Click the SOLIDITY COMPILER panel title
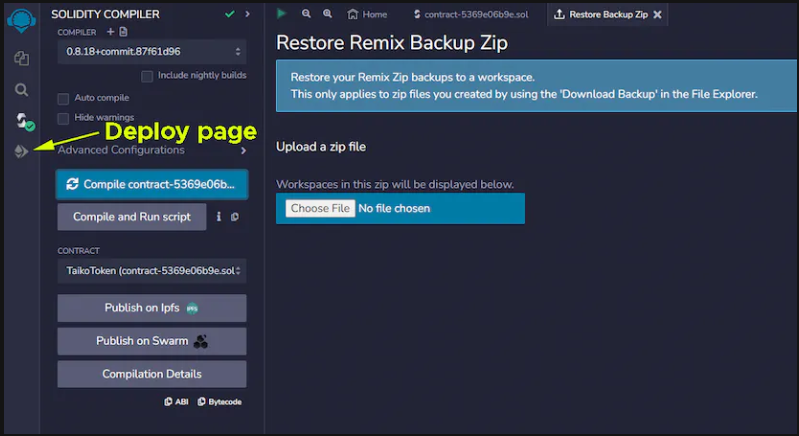Image resolution: width=799 pixels, height=436 pixels. [x=105, y=14]
